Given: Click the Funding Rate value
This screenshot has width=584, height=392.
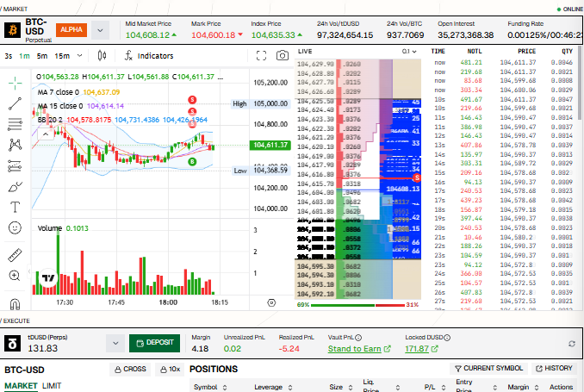Looking at the screenshot, I should 545,35.
